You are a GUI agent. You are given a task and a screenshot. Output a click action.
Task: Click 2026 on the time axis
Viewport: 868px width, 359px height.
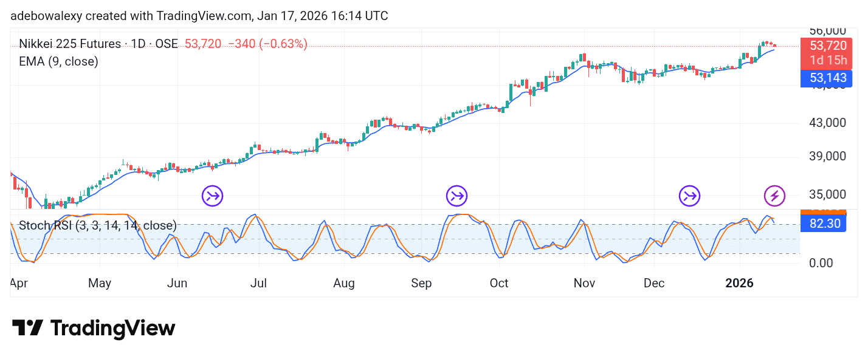[739, 282]
